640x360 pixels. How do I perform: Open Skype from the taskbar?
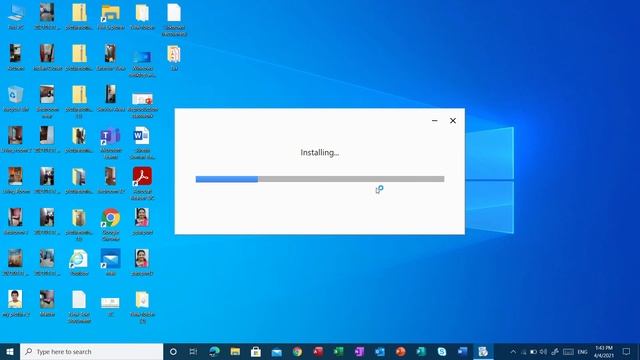(442, 351)
